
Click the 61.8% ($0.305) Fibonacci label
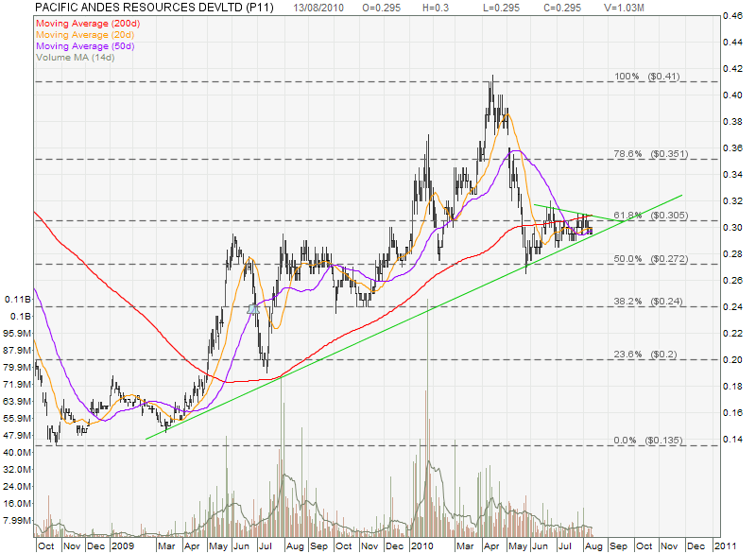[650, 215]
